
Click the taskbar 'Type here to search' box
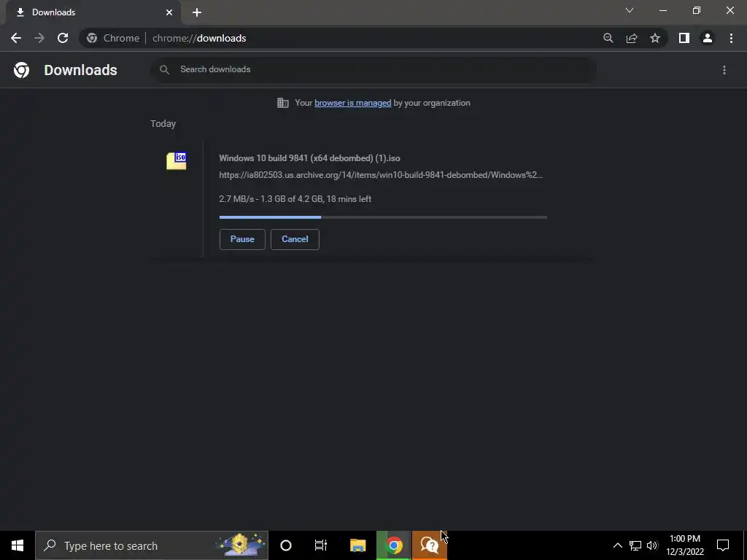point(152,545)
